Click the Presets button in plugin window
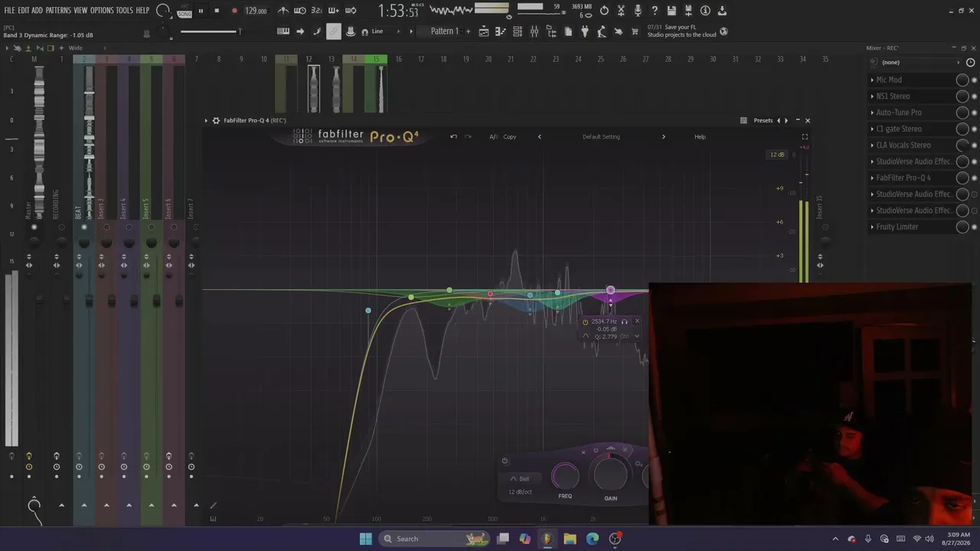The image size is (980, 551). coord(763,120)
